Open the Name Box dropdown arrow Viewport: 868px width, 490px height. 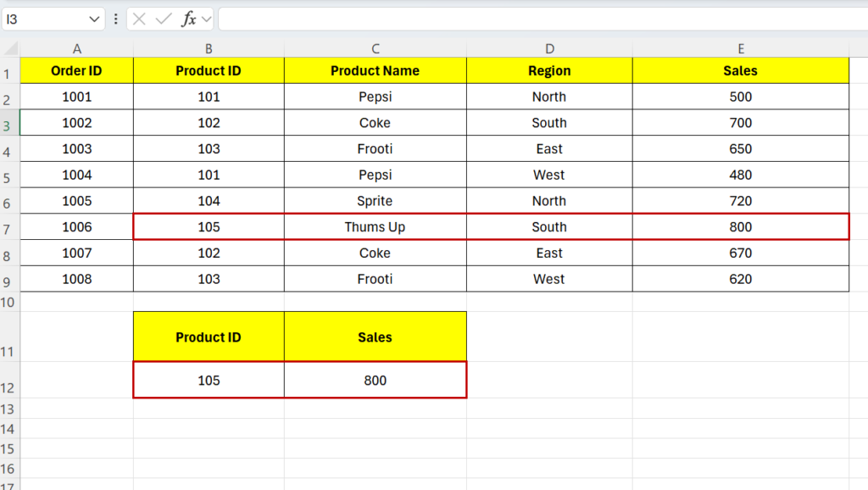tap(94, 19)
